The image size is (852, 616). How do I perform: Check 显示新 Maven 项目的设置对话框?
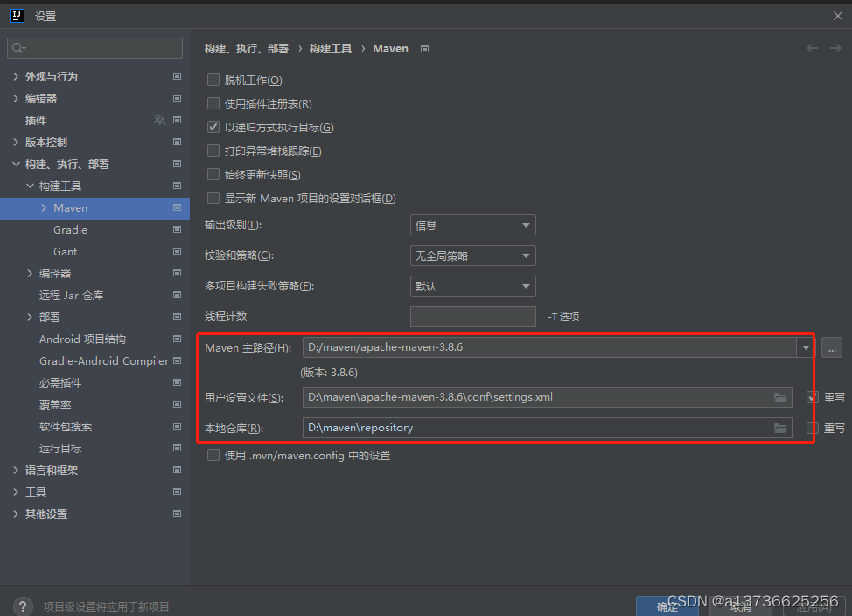coord(213,198)
